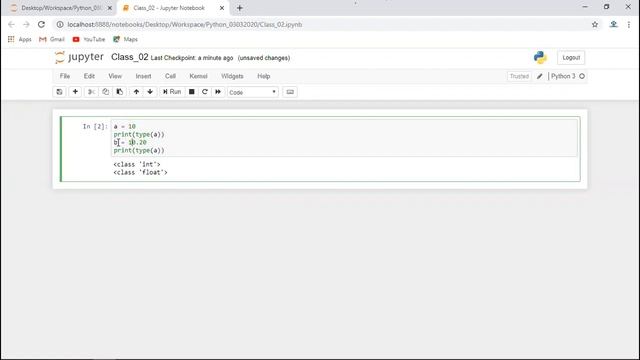Run the current cell
This screenshot has width=640, height=360.
pos(172,92)
